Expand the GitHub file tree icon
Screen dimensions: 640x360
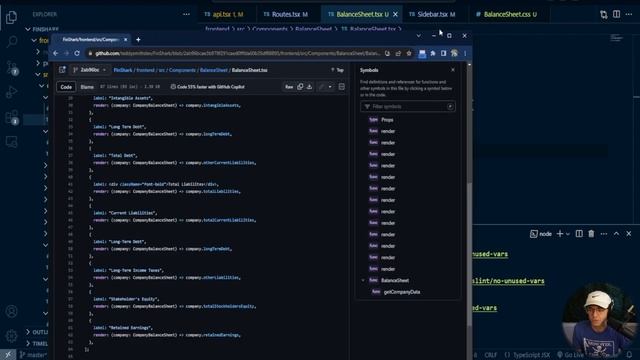62,70
